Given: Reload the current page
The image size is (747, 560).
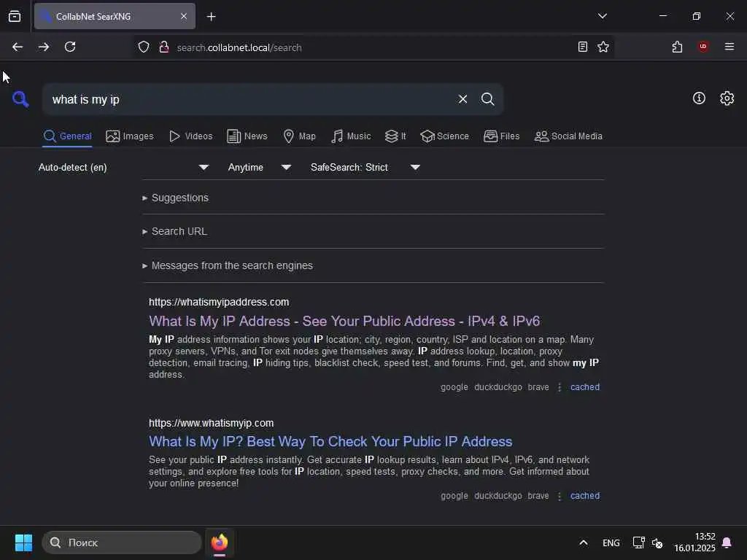Looking at the screenshot, I should click(x=70, y=47).
